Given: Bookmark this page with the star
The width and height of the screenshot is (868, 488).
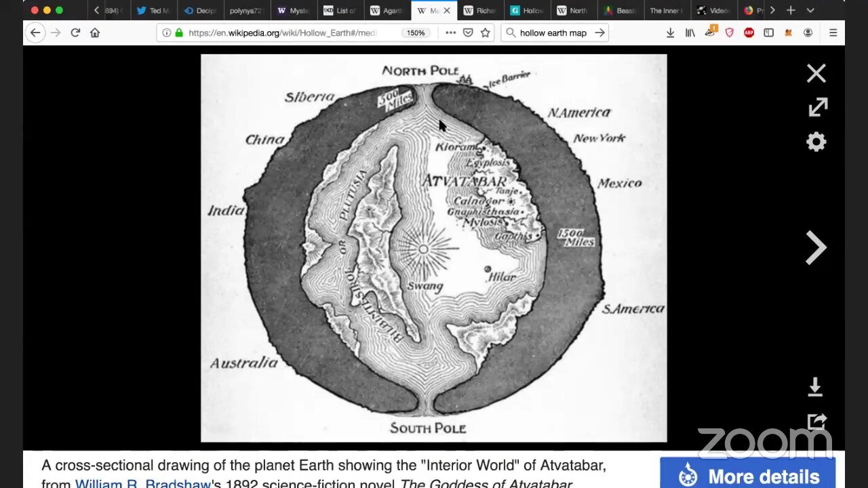Looking at the screenshot, I should [486, 33].
